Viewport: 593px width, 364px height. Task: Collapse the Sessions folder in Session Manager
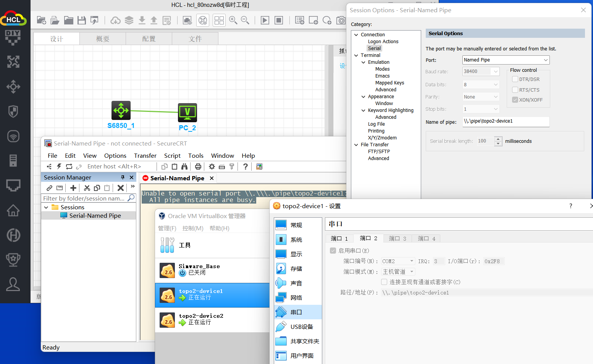46,207
